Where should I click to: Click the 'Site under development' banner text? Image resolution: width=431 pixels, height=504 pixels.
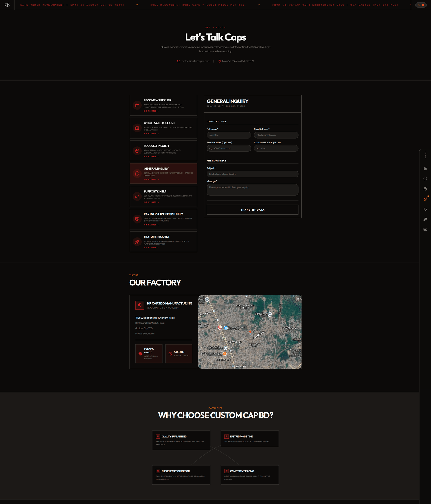tap(72, 5)
